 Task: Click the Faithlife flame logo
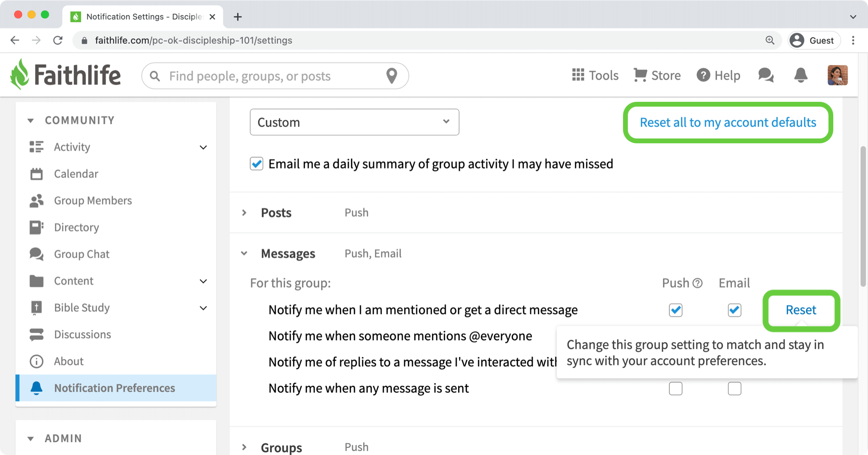click(20, 74)
